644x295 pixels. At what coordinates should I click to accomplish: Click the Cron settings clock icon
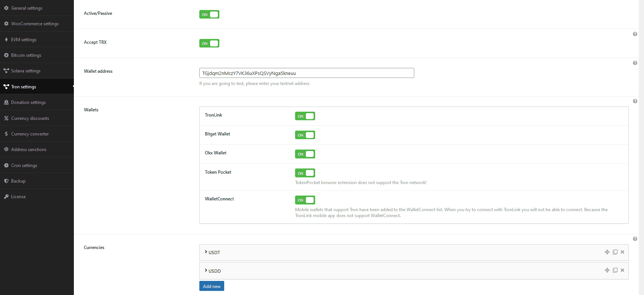tap(6, 165)
